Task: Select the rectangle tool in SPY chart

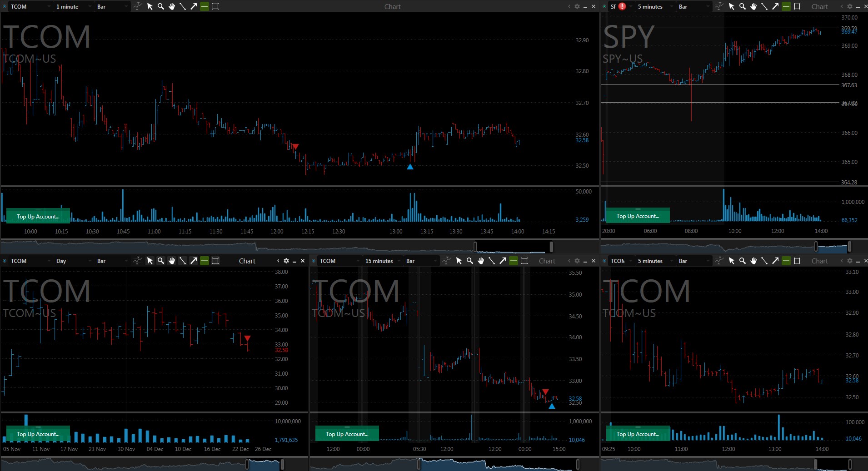Action: 797,6
